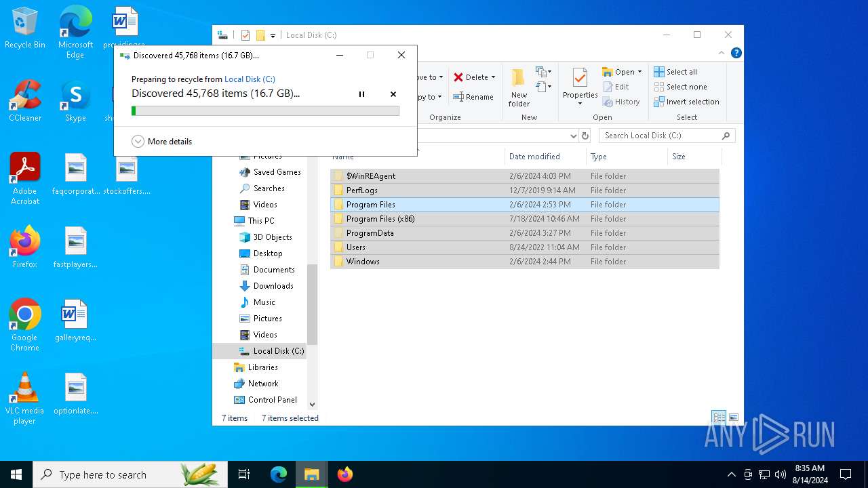Open notification center in system tray
868x488 pixels.
pyautogui.click(x=846, y=474)
